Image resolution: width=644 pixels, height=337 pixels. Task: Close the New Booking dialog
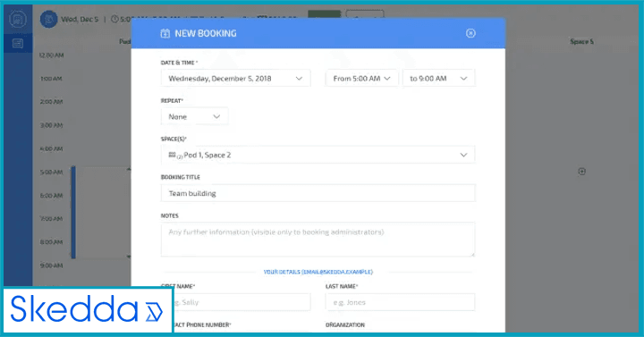tap(470, 33)
